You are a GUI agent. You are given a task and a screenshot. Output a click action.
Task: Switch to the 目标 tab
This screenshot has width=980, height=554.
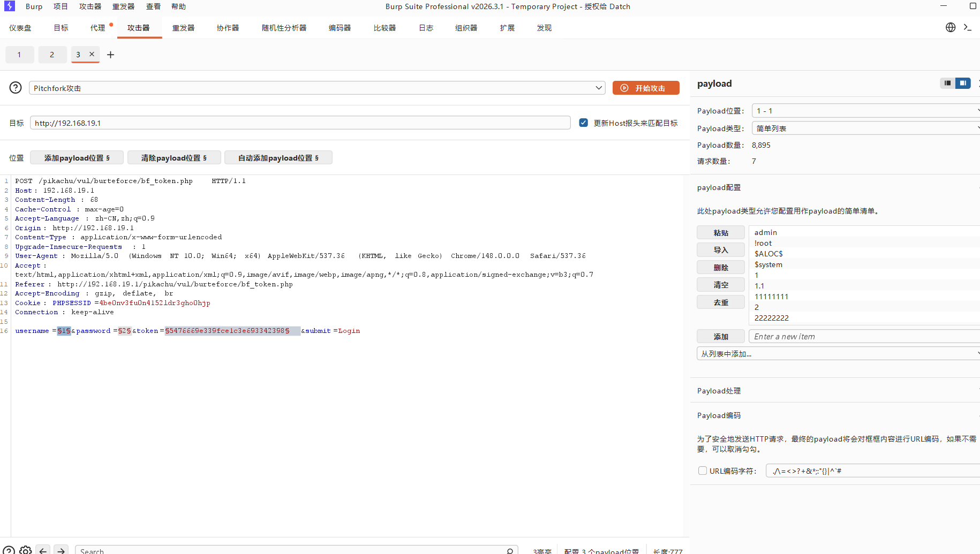pos(61,28)
